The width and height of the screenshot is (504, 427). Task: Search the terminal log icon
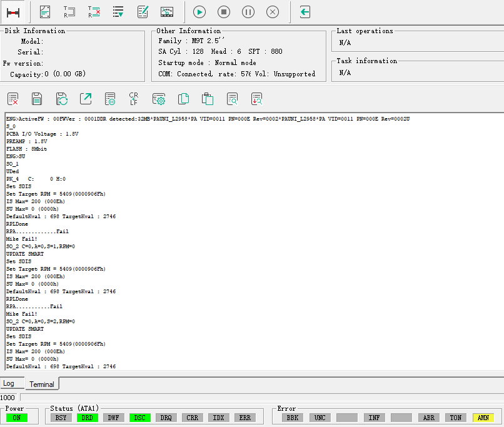232,99
